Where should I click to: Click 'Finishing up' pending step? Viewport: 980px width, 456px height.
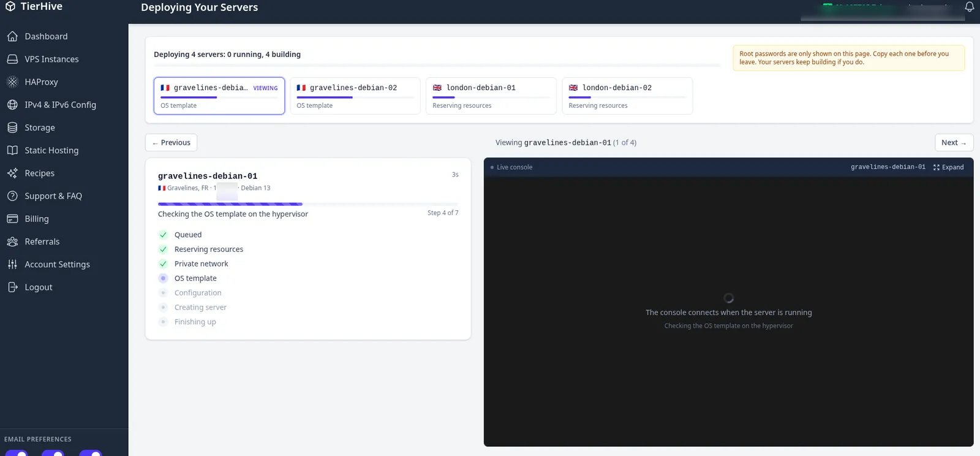195,322
